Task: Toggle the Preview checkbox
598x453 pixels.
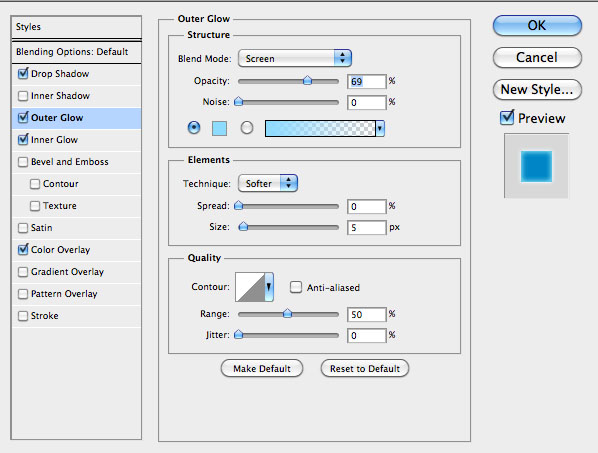Action: tap(507, 118)
